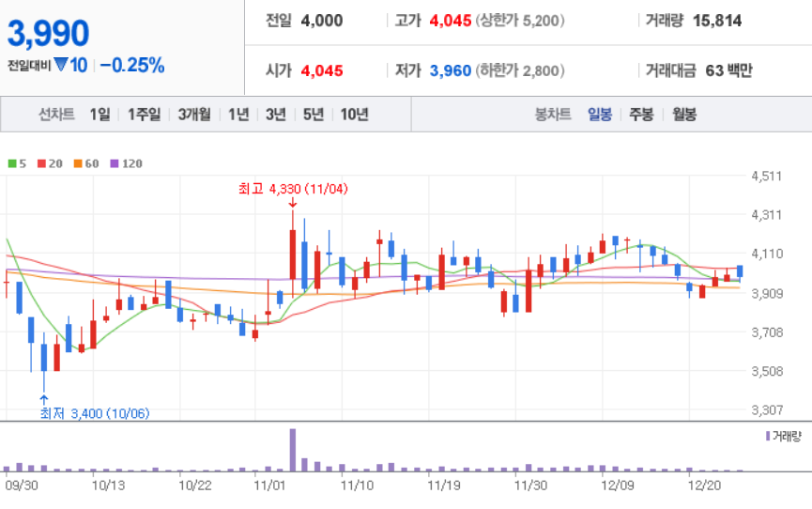Click the 12/09 date axis label
The height and width of the screenshot is (509, 812).
click(x=617, y=486)
